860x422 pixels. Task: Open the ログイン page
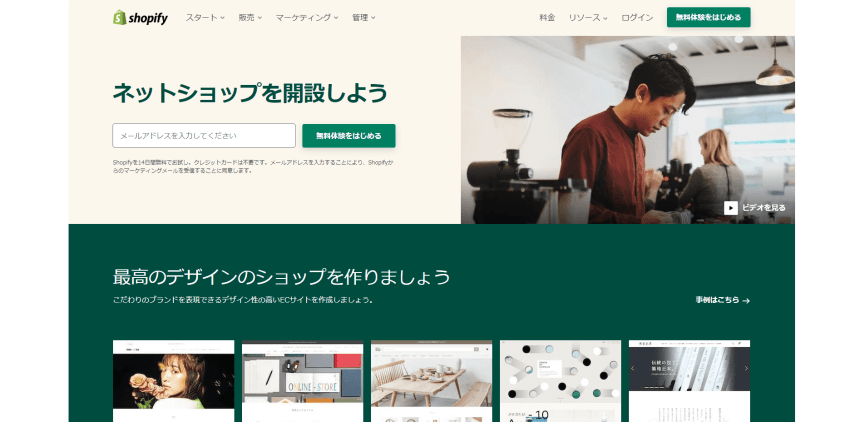pyautogui.click(x=637, y=18)
